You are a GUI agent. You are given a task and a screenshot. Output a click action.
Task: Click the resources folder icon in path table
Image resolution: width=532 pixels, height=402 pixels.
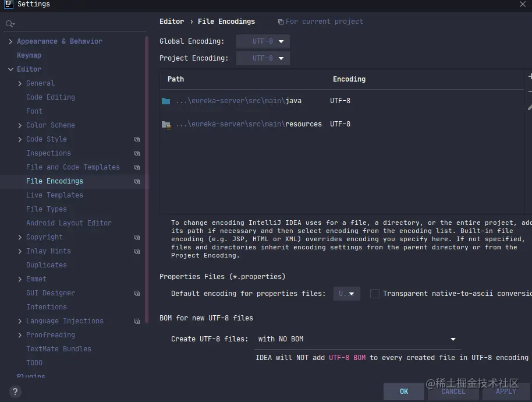click(166, 125)
